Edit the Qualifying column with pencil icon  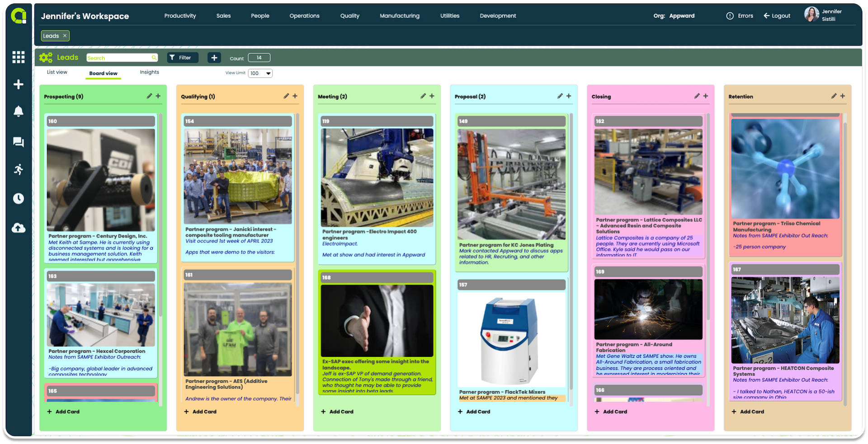286,96
